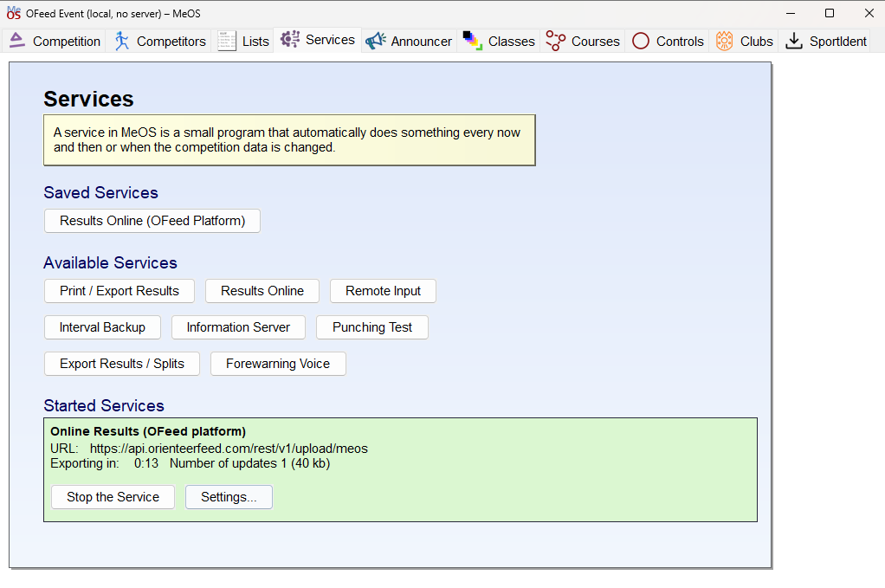Click the Services gears icon
885x588 pixels.
tap(290, 40)
